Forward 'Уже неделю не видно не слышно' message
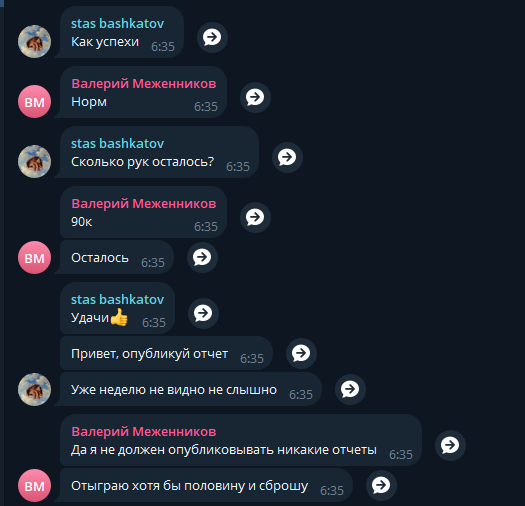Viewport: 525px width, 506px height. coord(350,389)
